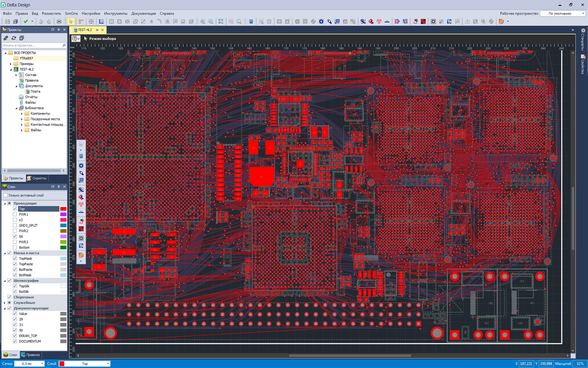The image size is (588, 368).
Task: Click the zoom to fit icon
Action: [x=221, y=21]
